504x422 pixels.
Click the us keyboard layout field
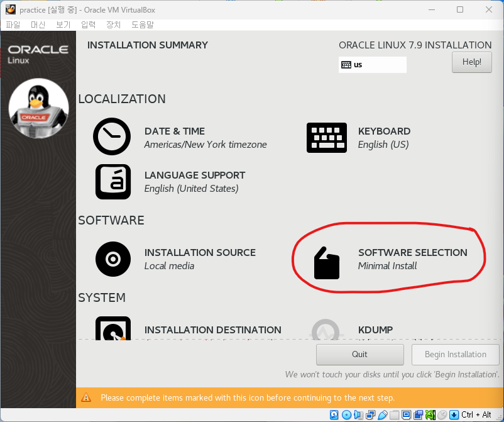(373, 65)
